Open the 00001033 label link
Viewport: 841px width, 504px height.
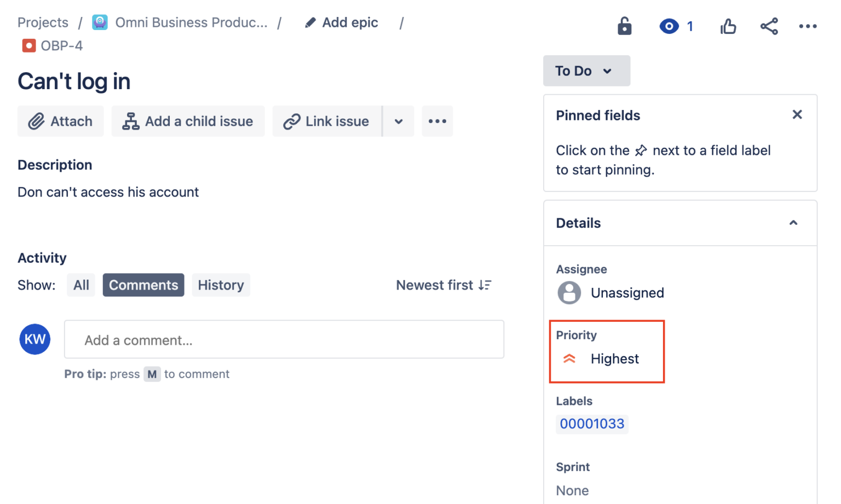coord(591,424)
